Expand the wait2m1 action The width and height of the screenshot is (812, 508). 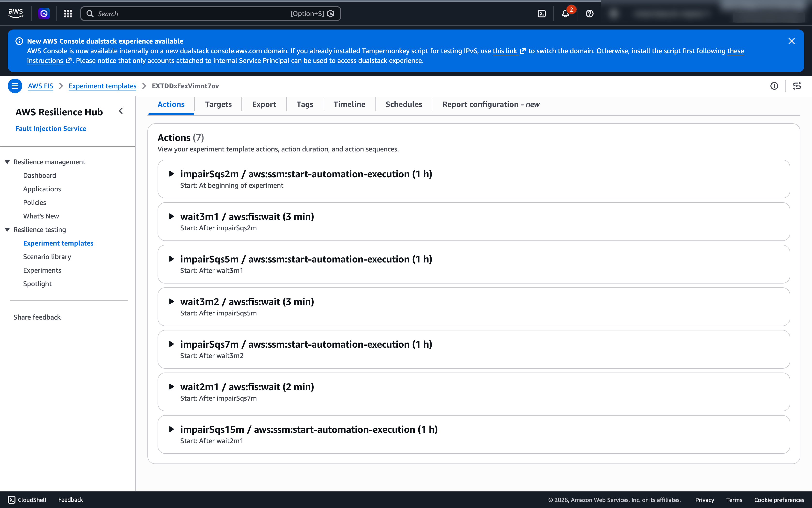pyautogui.click(x=171, y=387)
